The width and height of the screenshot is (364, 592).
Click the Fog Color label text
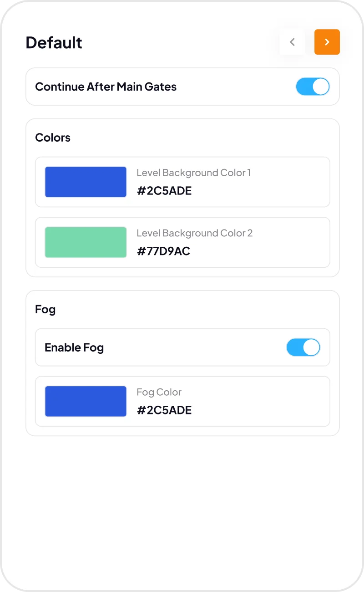(159, 392)
